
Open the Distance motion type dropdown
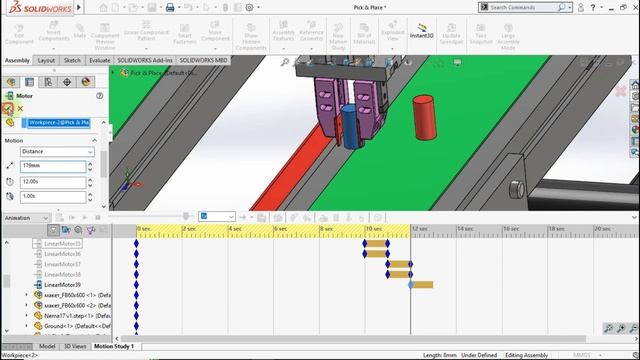57,152
